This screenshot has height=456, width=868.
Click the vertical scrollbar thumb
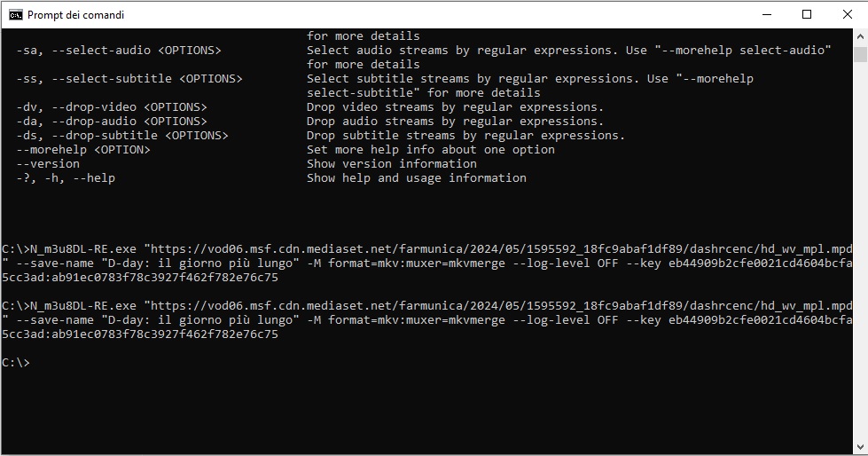(x=860, y=55)
